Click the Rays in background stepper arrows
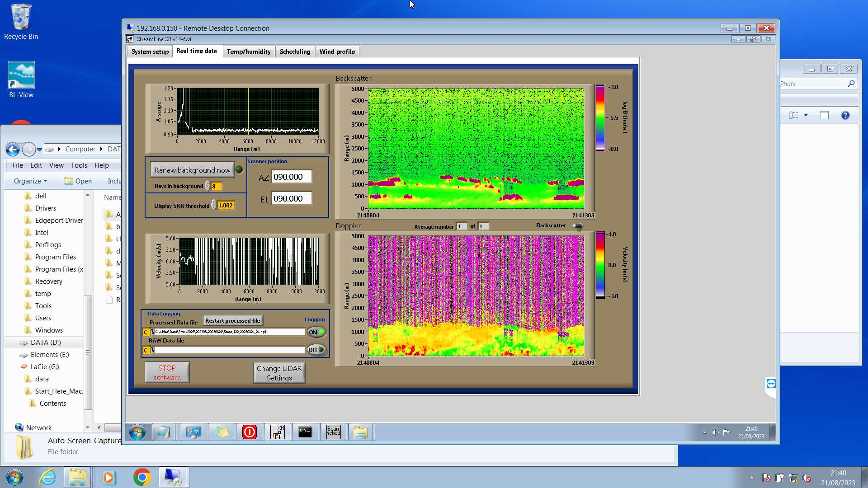This screenshot has height=488, width=868. [x=208, y=186]
